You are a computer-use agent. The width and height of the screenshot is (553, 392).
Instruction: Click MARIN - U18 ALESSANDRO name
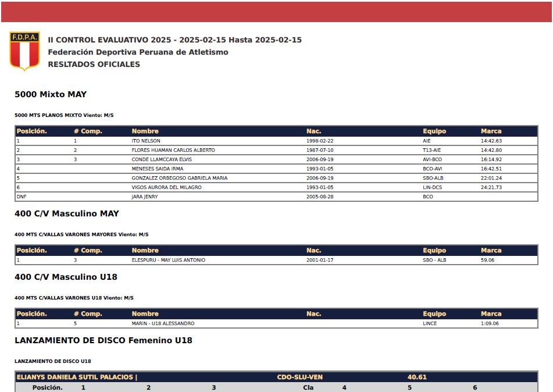pyautogui.click(x=163, y=323)
